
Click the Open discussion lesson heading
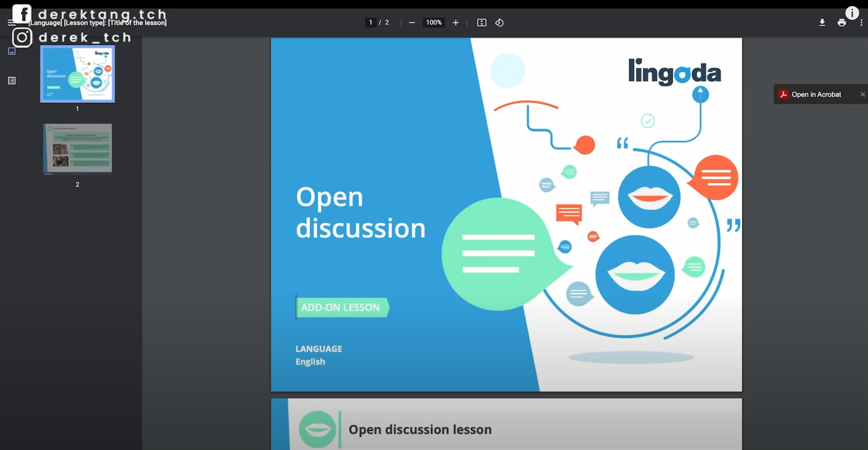[x=420, y=429]
